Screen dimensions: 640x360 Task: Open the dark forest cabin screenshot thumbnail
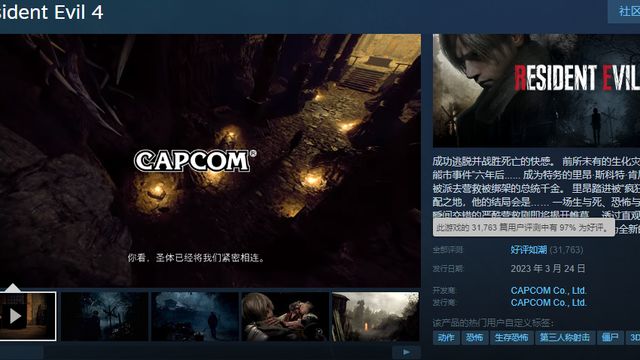click(x=104, y=316)
